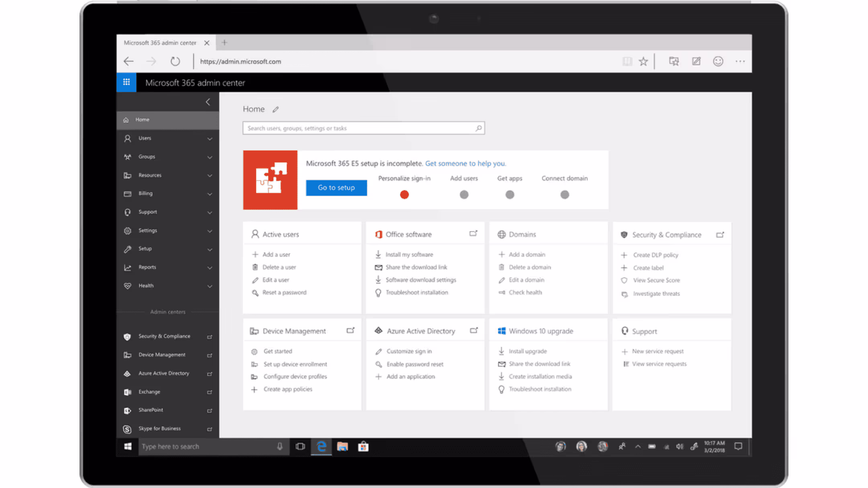Open the Action Center notifications icon
The image size is (868, 488).
[738, 447]
